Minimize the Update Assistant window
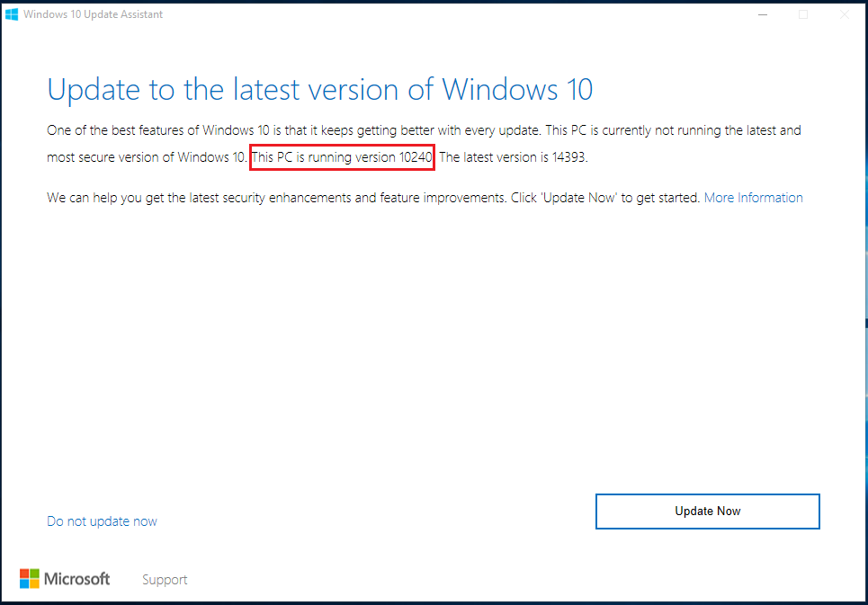The image size is (868, 605). 763,14
